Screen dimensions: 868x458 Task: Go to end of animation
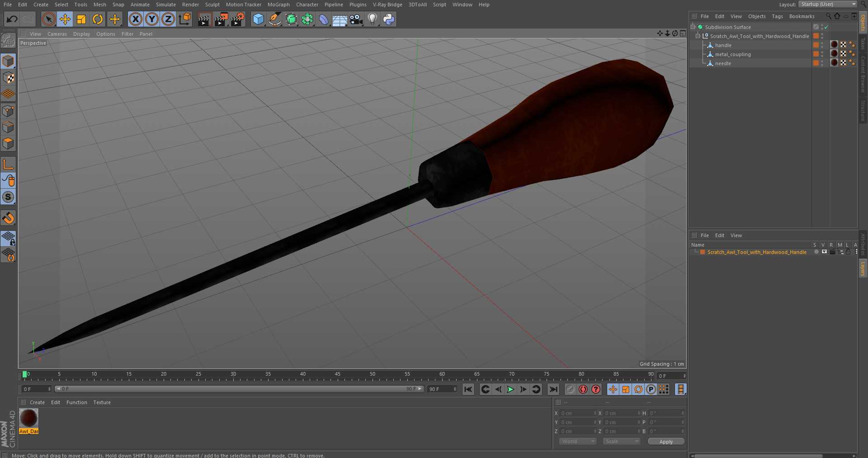point(553,389)
